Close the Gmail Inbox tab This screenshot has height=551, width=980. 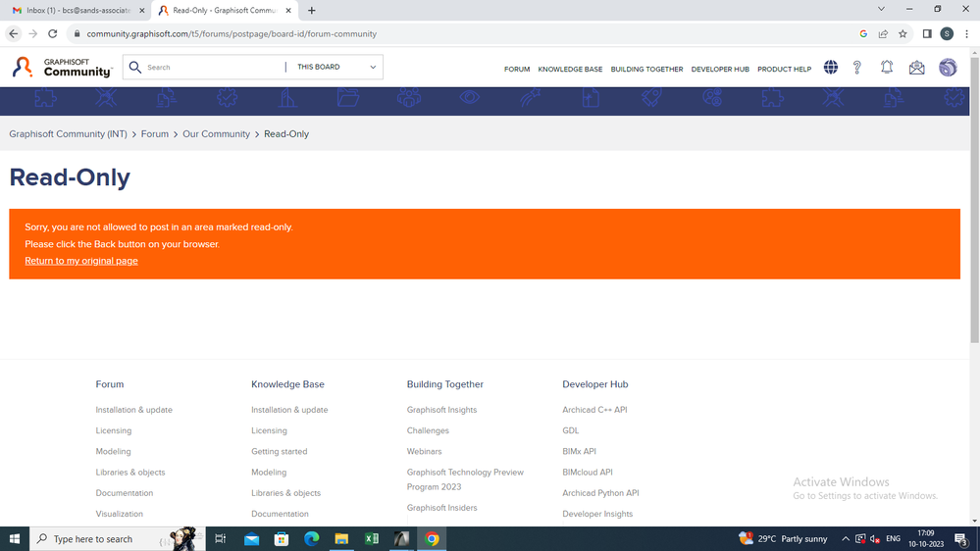tap(142, 10)
